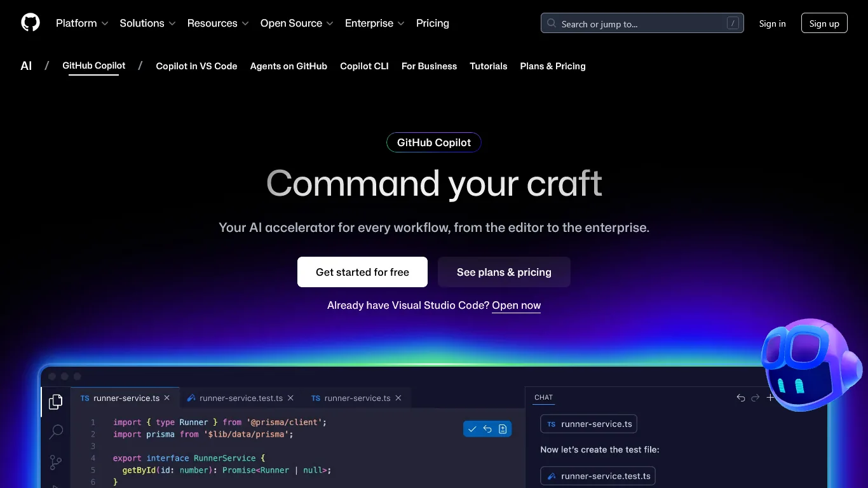The image size is (868, 488).
Task: Expand the Platform menu
Action: [x=82, y=24]
